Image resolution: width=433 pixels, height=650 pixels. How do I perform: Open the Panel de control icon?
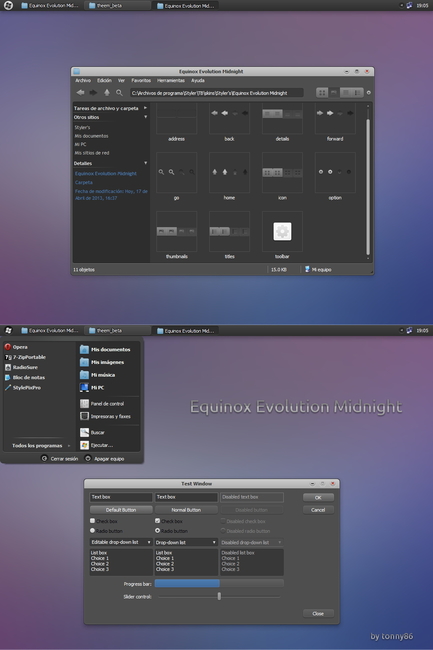[84, 403]
